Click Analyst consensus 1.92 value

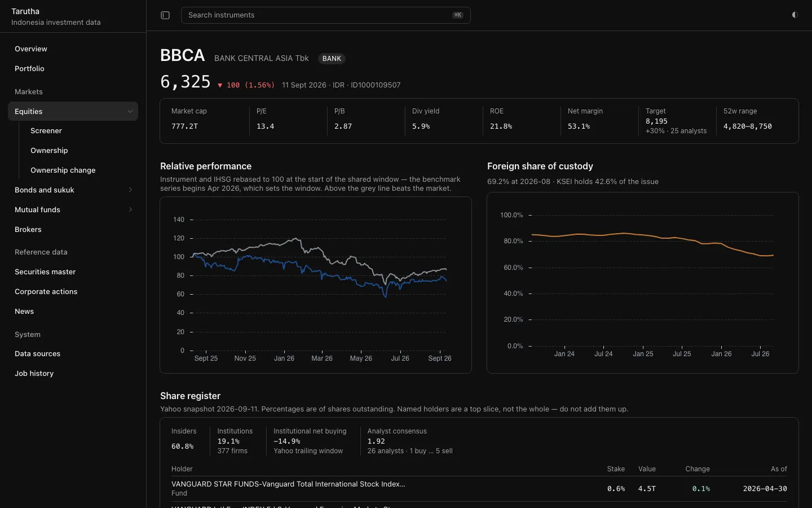pos(376,441)
